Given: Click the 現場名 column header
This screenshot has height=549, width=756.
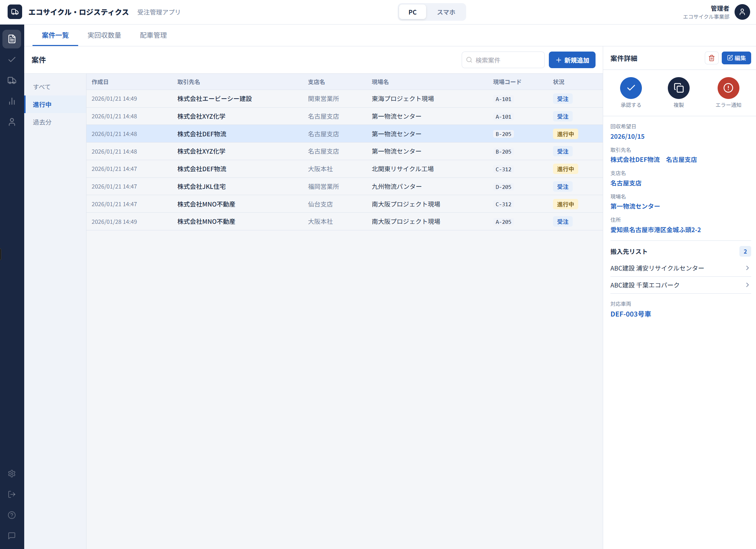Looking at the screenshot, I should [x=380, y=82].
